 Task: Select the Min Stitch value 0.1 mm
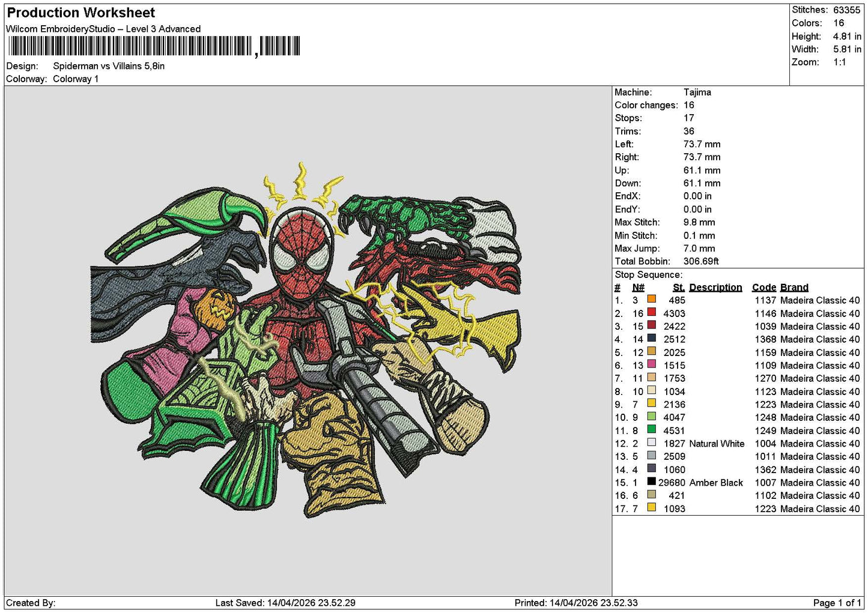coord(699,235)
